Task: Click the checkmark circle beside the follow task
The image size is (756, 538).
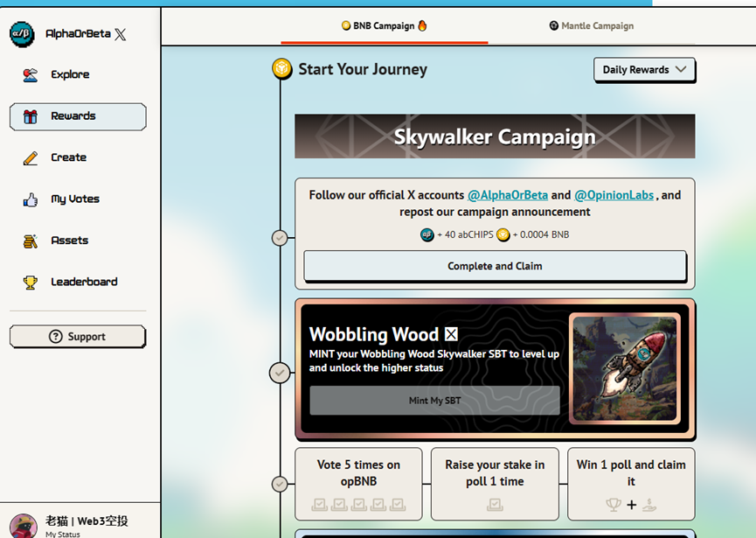Action: [x=280, y=237]
